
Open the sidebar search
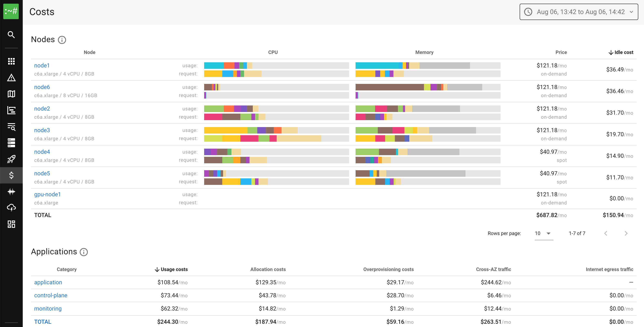click(11, 35)
